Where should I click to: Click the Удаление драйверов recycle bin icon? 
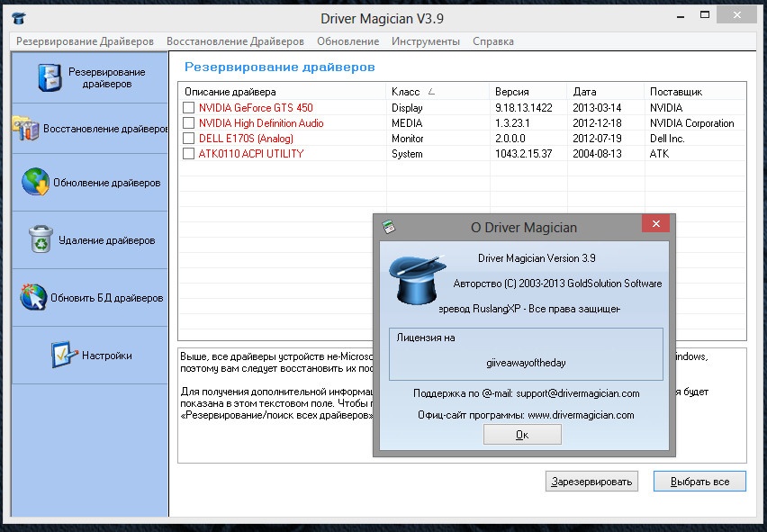(41, 239)
